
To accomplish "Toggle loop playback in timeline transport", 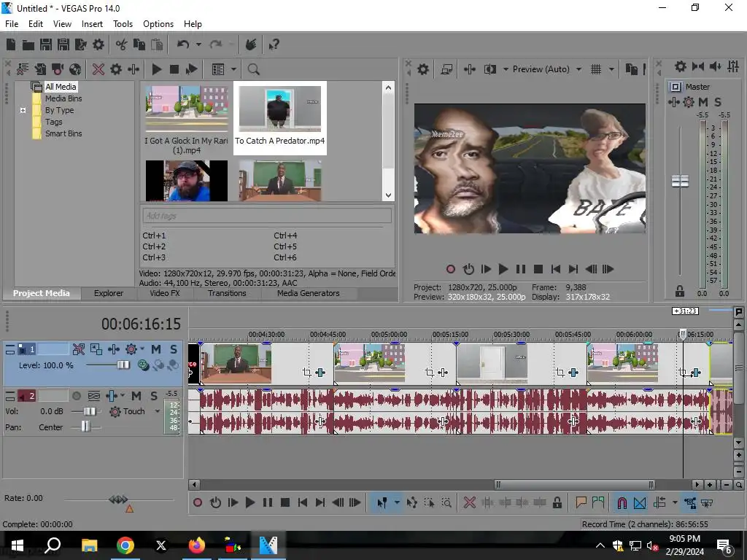I will 215,503.
